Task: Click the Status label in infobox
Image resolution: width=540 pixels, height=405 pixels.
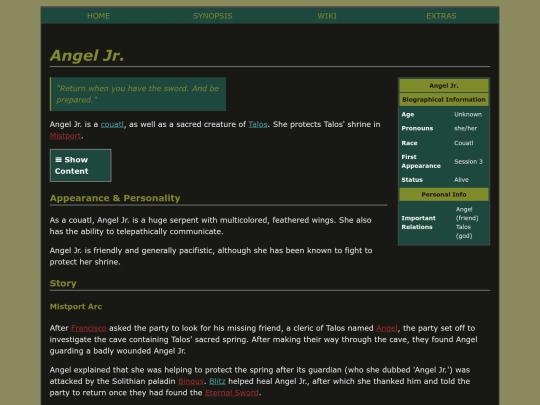Action: (412, 180)
